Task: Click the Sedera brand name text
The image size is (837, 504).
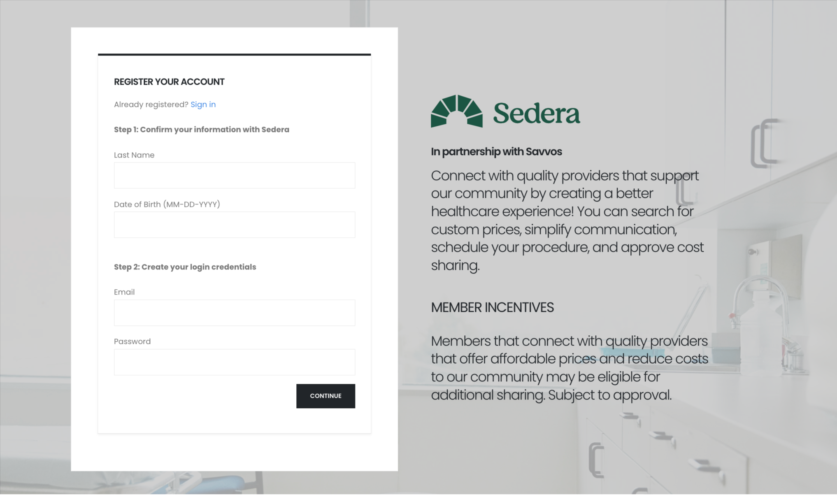Action: tap(534, 112)
